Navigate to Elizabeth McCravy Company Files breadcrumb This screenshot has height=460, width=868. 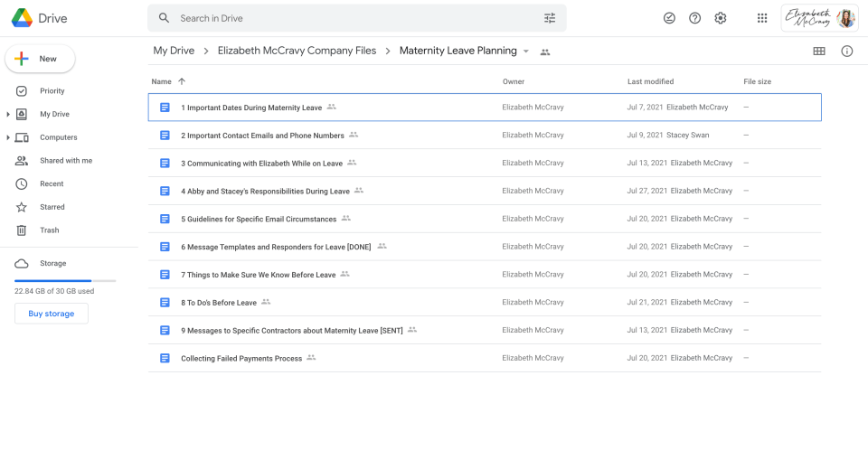tap(297, 51)
